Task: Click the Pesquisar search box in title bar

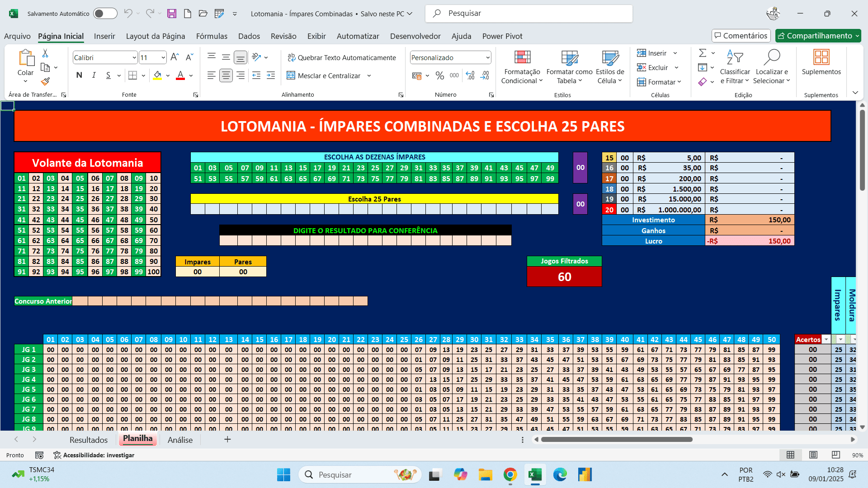Action: pyautogui.click(x=529, y=14)
